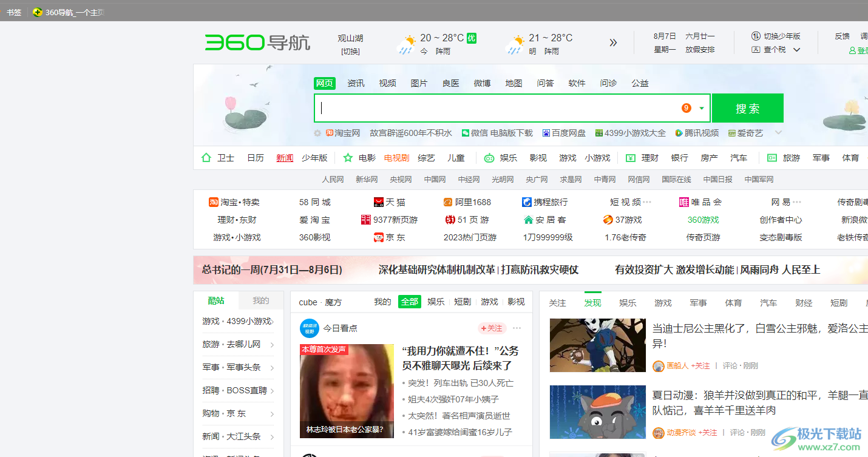Open the 唯品会 site icon

684,202
